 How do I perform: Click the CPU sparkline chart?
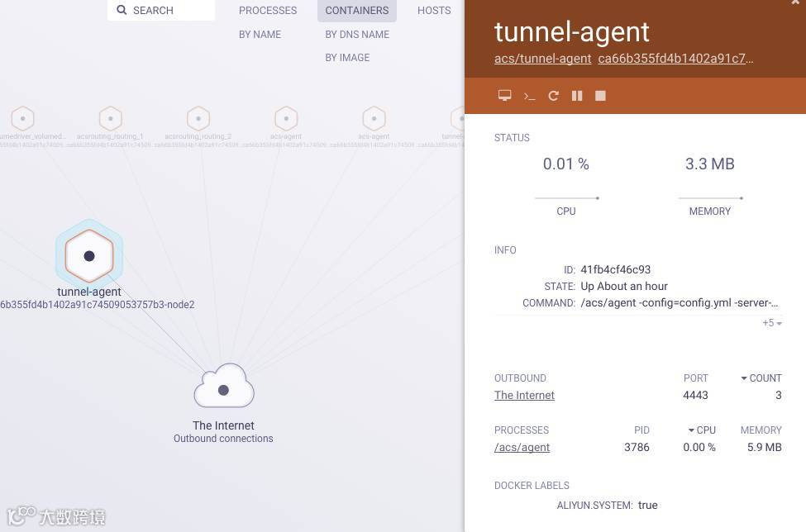566,197
